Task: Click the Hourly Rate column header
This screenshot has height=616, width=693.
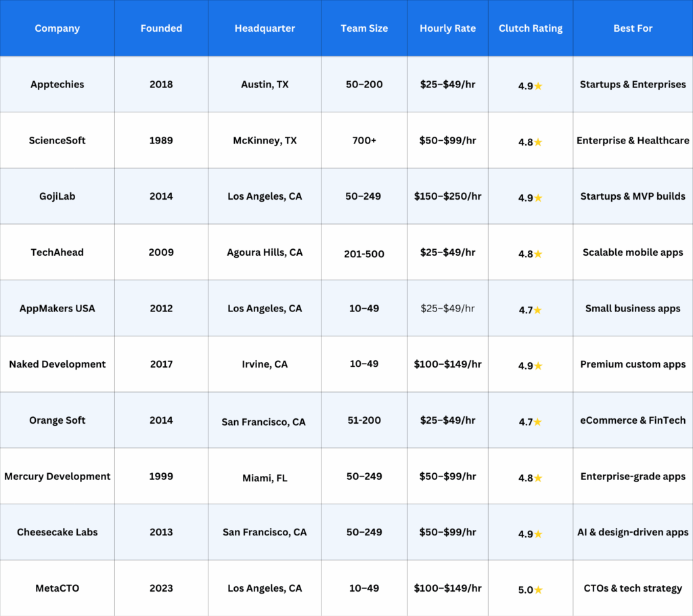Action: click(448, 28)
